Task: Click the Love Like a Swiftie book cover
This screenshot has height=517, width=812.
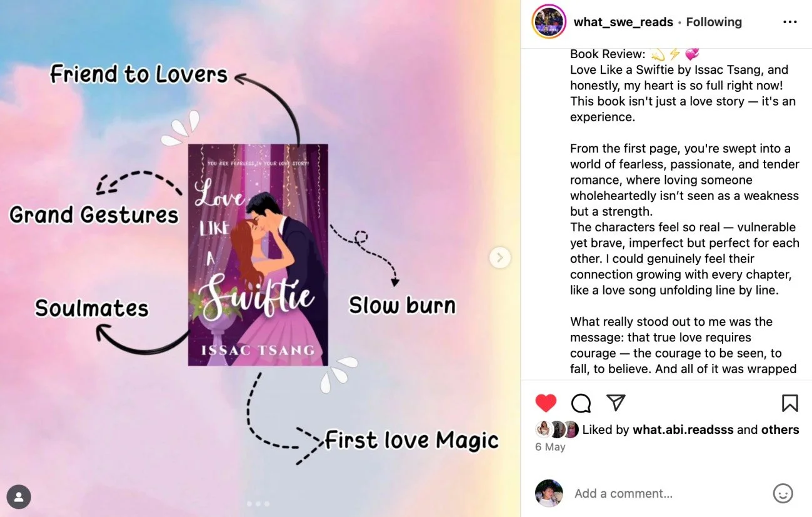Action: (x=258, y=254)
